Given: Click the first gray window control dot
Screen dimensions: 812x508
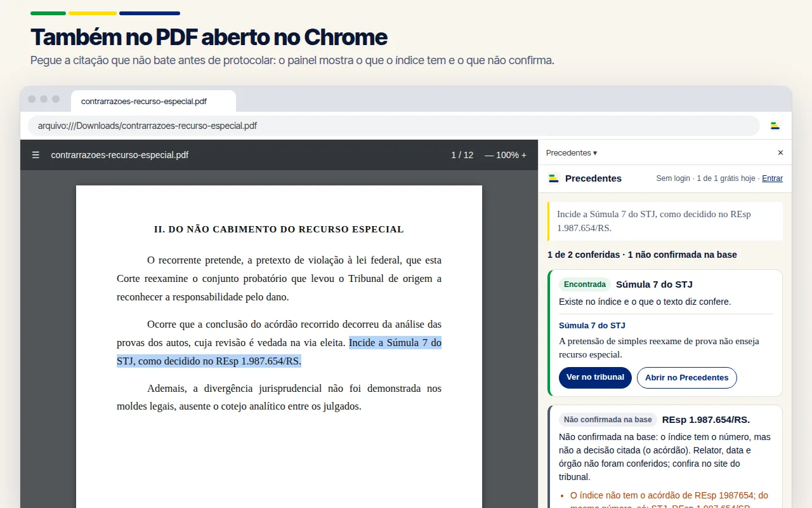Looking at the screenshot, I should click(x=32, y=99).
